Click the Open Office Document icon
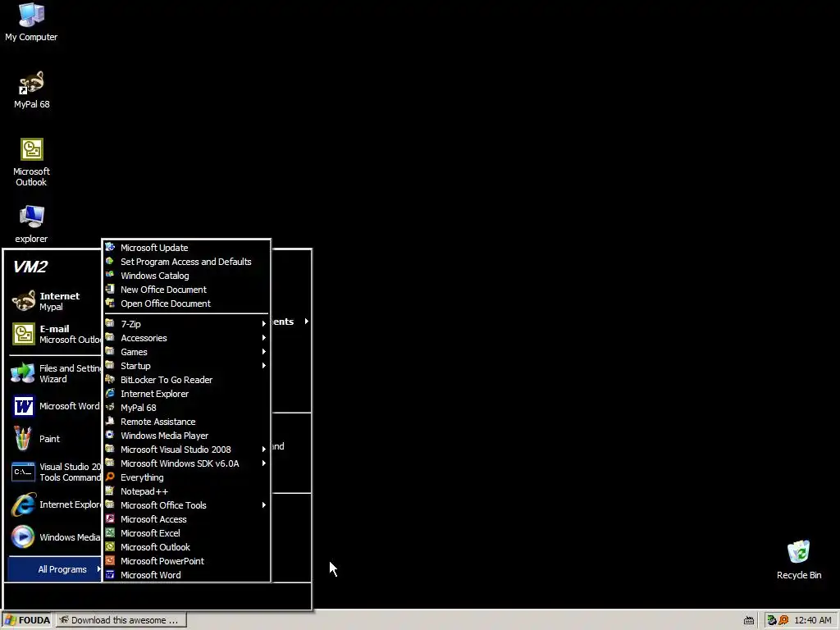Image resolution: width=840 pixels, height=630 pixels. tap(110, 303)
